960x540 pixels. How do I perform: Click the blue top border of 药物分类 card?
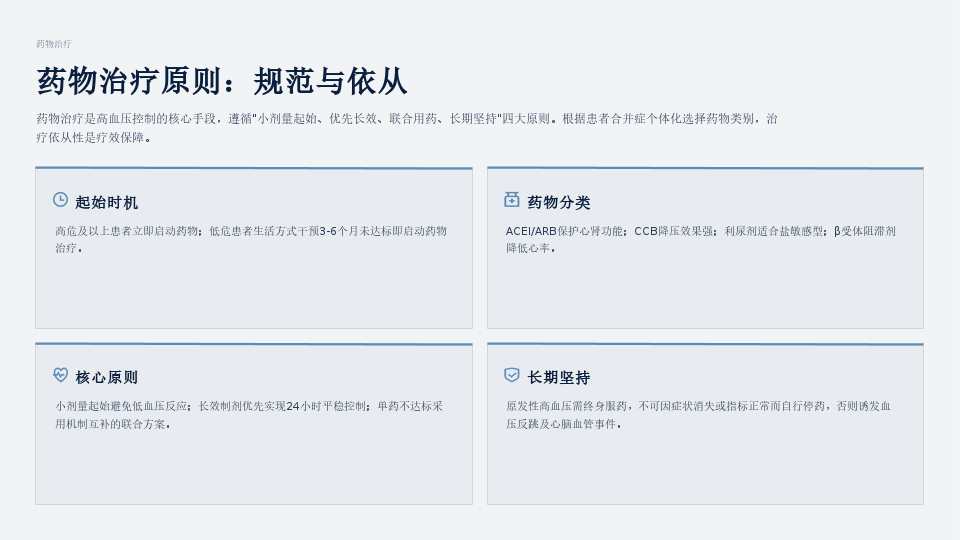tap(705, 168)
